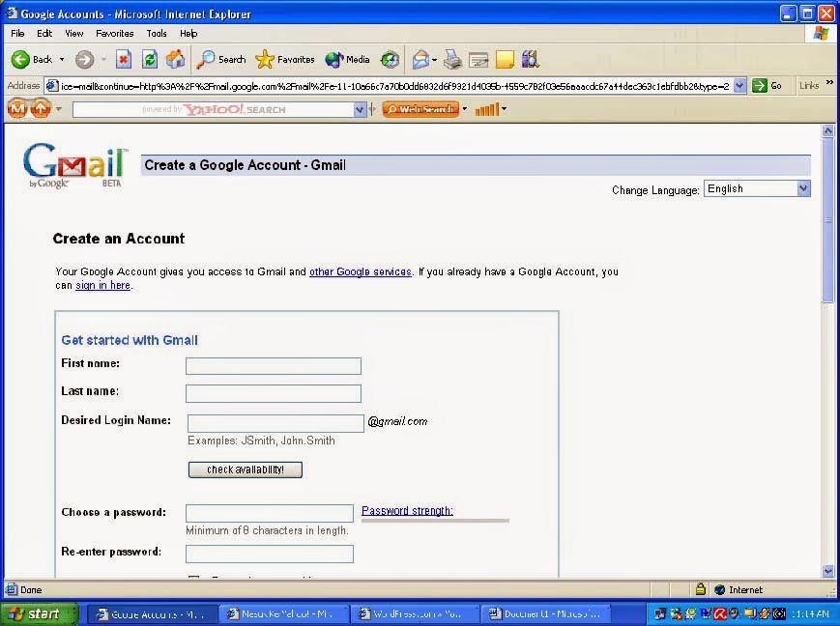Open the File menu

coord(17,33)
